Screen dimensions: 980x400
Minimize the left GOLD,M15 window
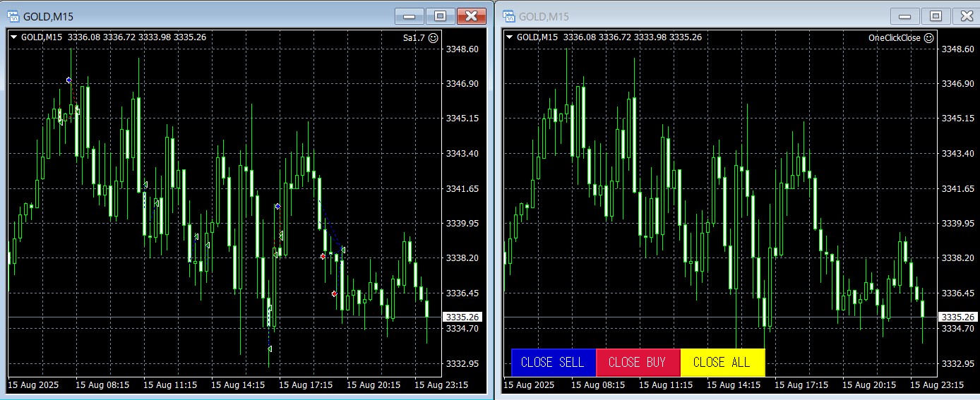pyautogui.click(x=410, y=16)
